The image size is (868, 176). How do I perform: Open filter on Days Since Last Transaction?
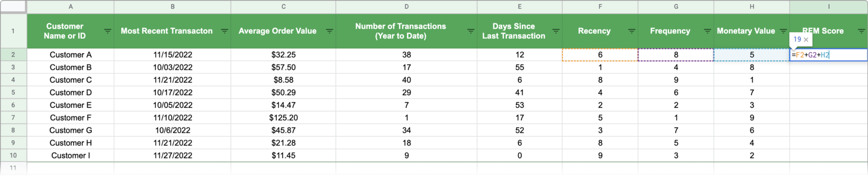[x=556, y=31]
